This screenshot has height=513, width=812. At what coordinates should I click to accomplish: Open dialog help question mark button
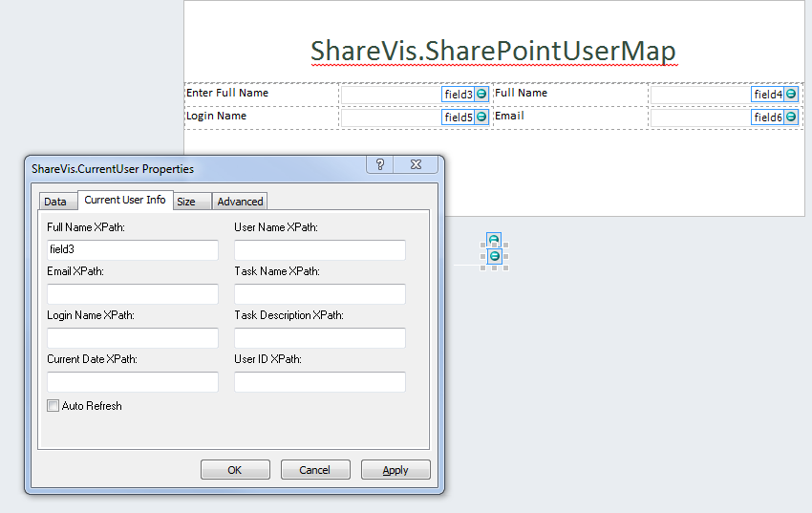click(x=379, y=164)
